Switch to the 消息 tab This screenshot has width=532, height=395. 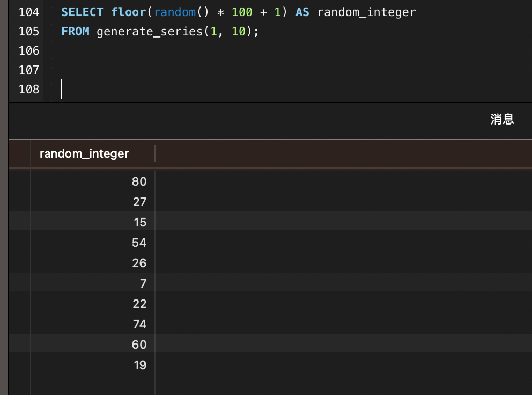(502, 120)
